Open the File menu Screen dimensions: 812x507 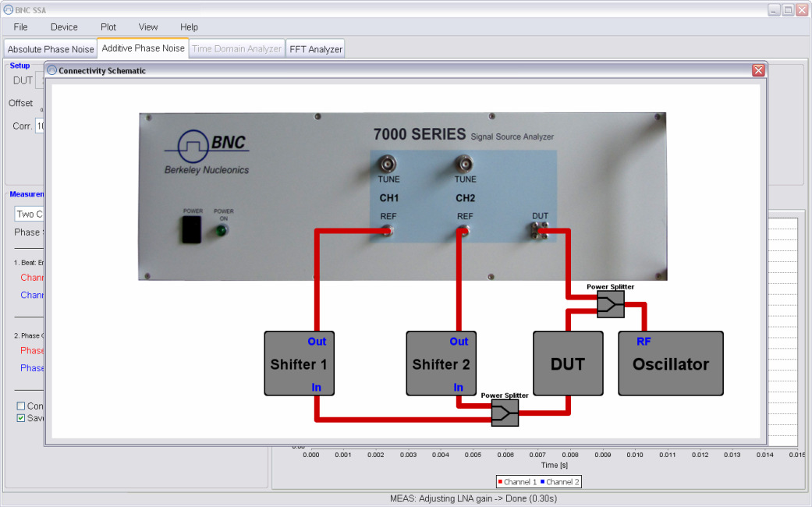tap(21, 27)
